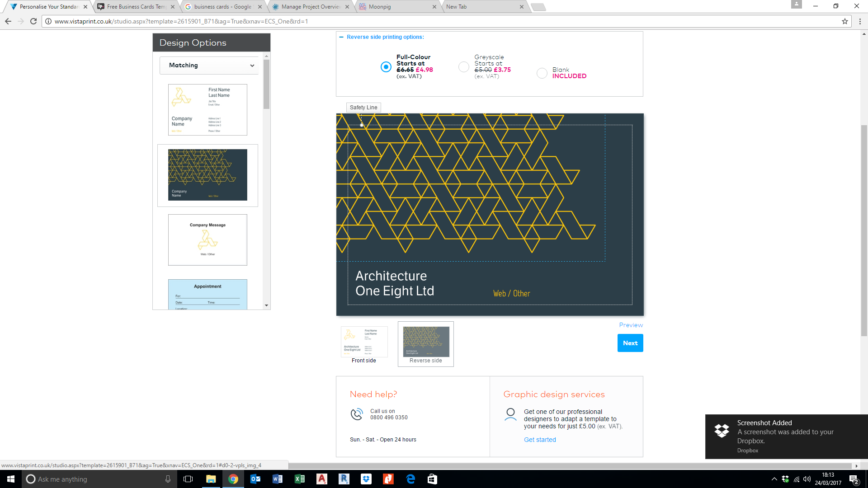Screen dimensions: 868x488
Task: Switch to Free Business Cards tab
Action: [136, 7]
